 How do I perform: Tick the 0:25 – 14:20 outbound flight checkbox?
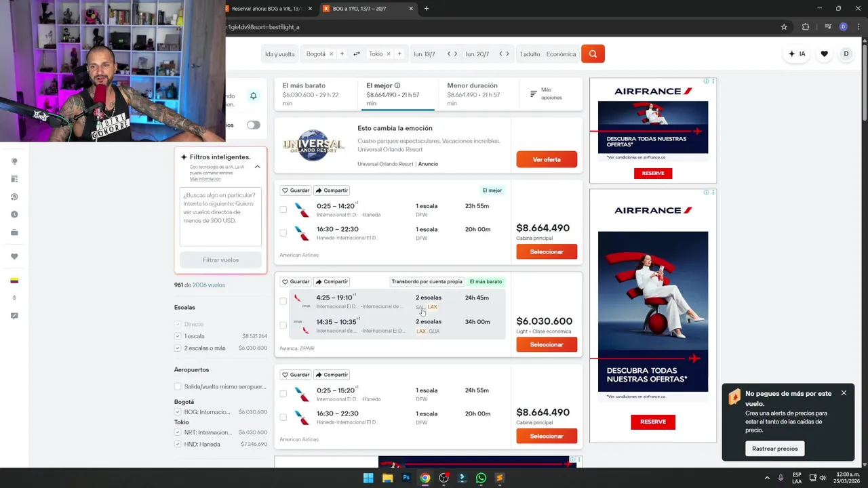click(283, 209)
